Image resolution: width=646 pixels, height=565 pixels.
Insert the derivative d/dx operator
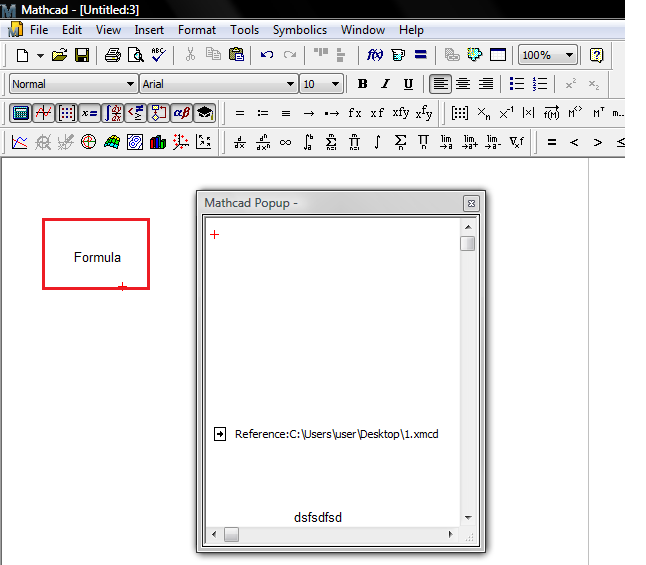(240, 143)
